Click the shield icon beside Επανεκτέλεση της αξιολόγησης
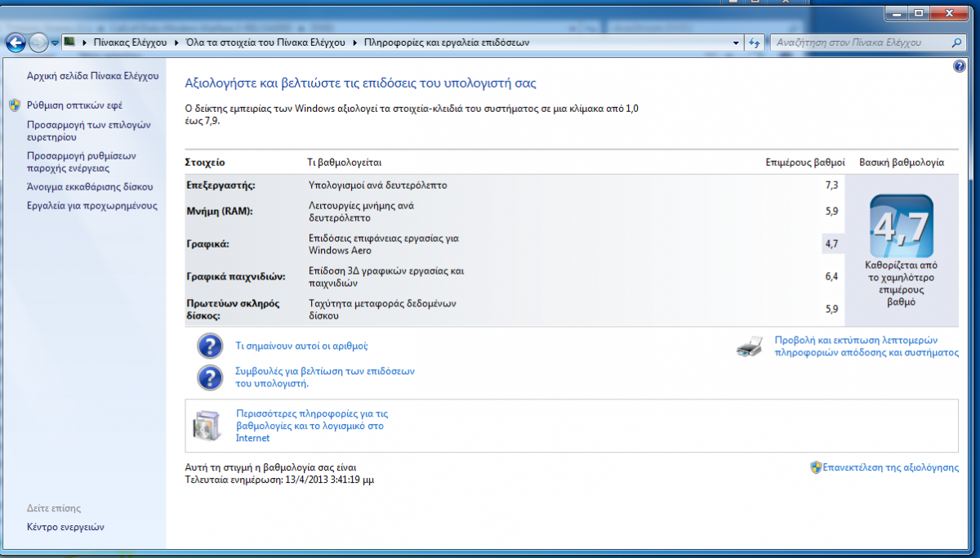The image size is (980, 558). 815,467
